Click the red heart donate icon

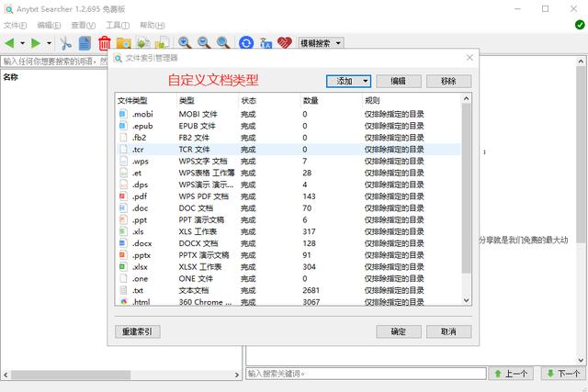pyautogui.click(x=285, y=43)
